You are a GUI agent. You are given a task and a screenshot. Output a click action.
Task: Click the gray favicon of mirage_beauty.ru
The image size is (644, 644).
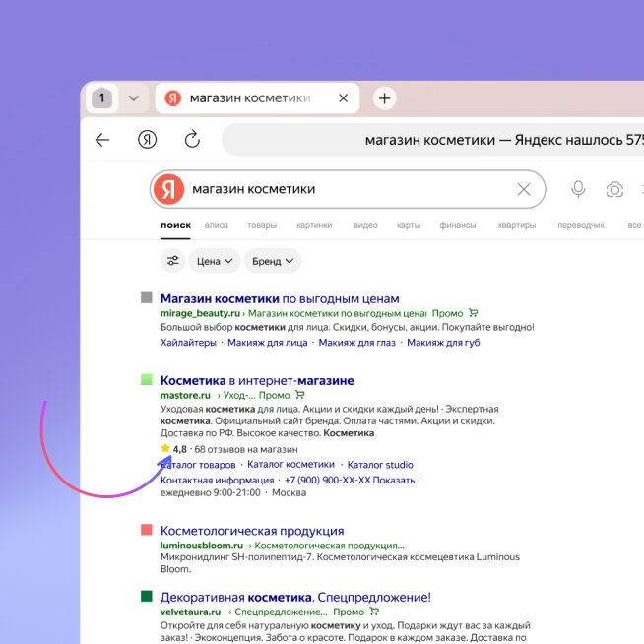[x=146, y=297]
